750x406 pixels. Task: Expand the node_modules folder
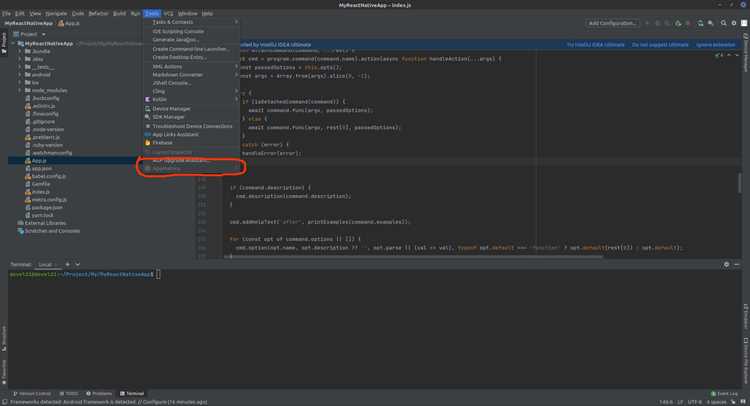(x=20, y=90)
